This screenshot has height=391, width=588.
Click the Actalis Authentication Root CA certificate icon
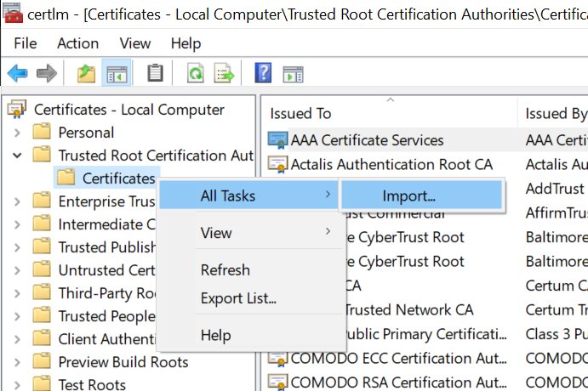[278, 164]
